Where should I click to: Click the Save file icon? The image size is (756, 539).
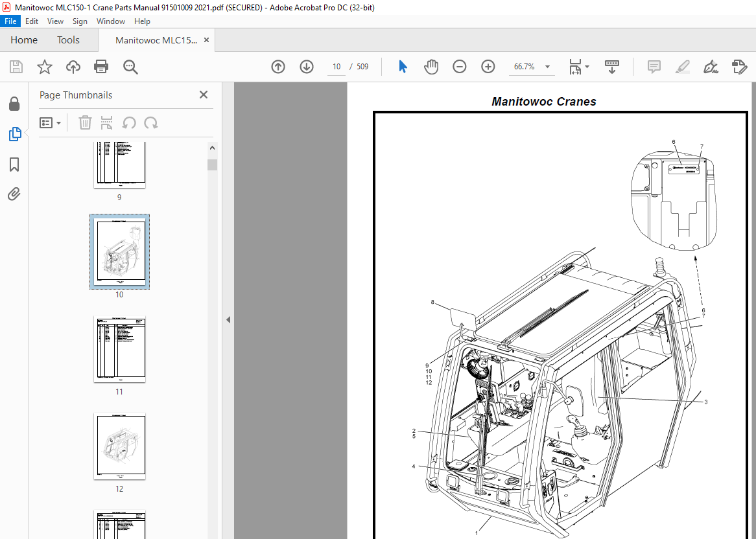click(x=16, y=67)
